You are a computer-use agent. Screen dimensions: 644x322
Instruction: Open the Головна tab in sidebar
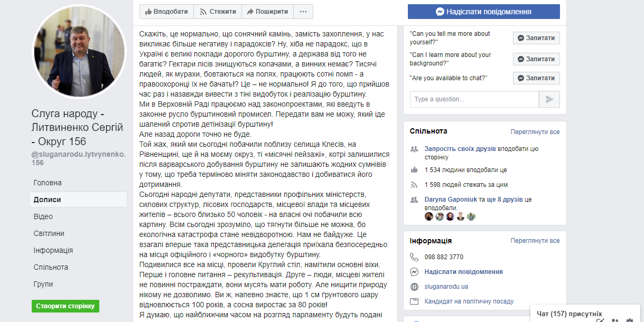tap(48, 183)
